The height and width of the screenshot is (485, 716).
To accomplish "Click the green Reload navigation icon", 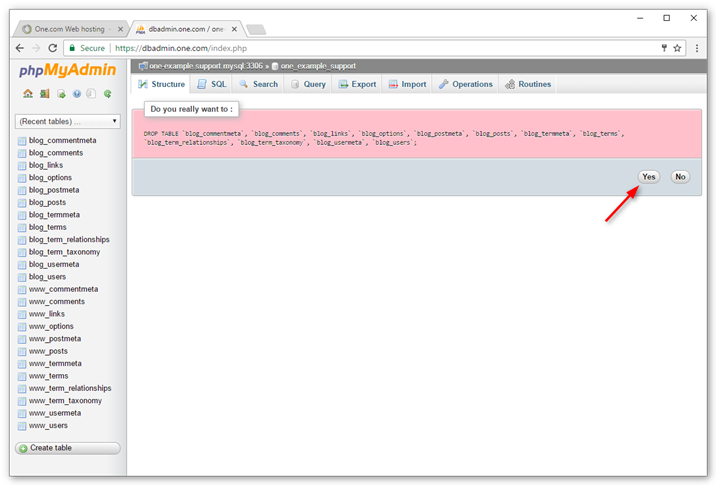I will pyautogui.click(x=107, y=94).
